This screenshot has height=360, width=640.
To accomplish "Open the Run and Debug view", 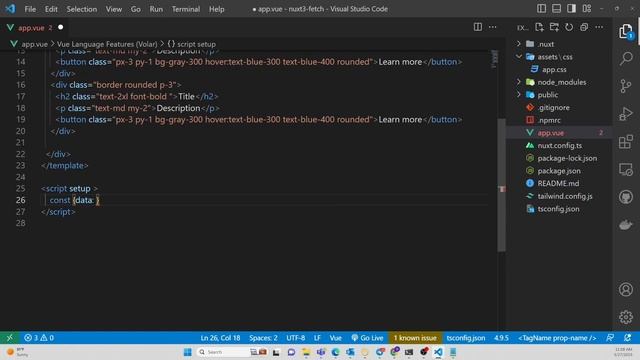I will coord(626,113).
